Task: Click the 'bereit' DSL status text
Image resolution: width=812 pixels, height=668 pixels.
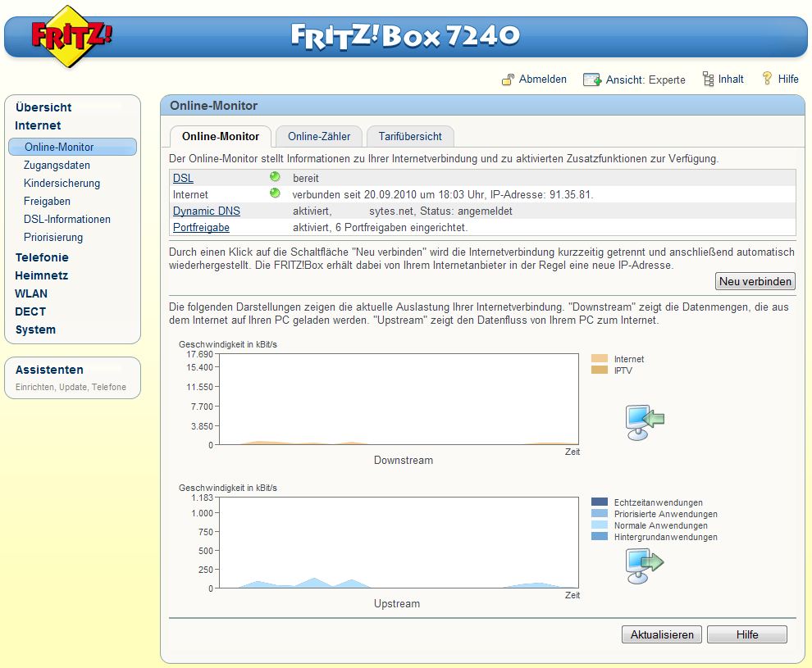Action: coord(306,179)
